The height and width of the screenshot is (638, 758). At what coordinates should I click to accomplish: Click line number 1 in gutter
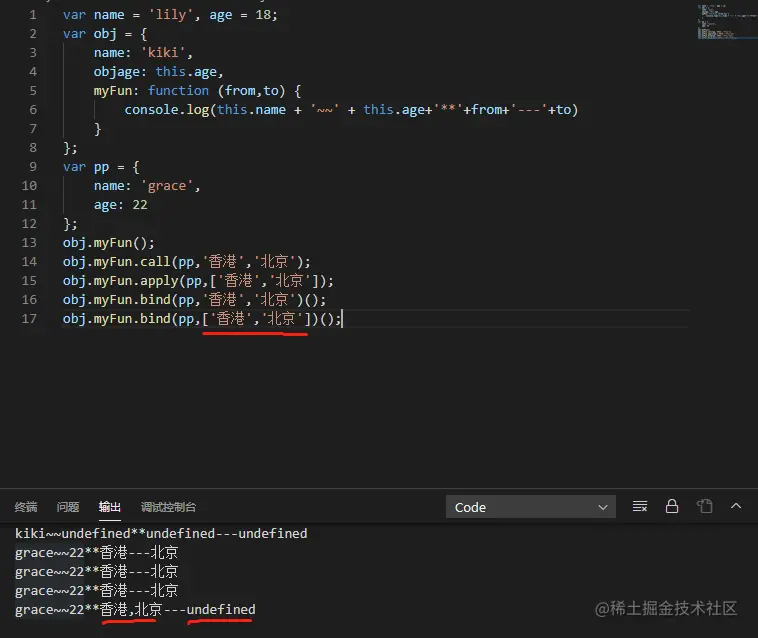[x=33, y=15]
